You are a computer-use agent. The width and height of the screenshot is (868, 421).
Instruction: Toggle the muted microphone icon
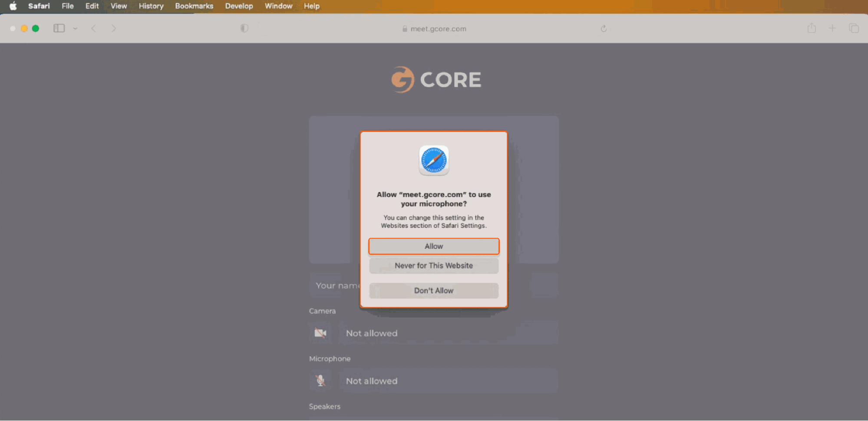320,381
